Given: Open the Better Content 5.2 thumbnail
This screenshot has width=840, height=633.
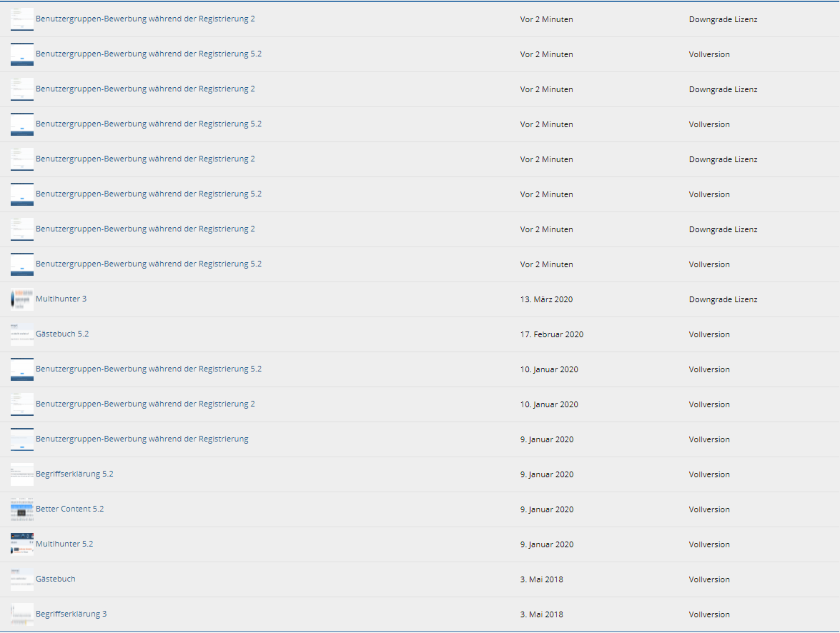Looking at the screenshot, I should 21,509.
